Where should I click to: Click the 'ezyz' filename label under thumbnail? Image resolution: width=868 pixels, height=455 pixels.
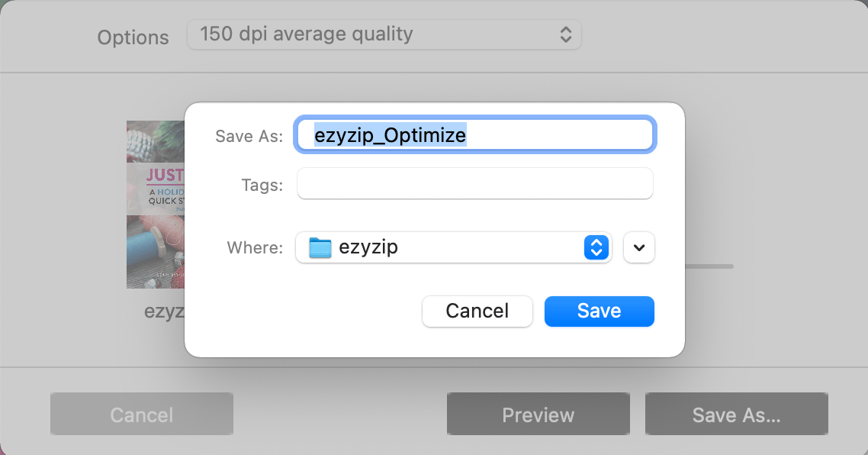162,311
